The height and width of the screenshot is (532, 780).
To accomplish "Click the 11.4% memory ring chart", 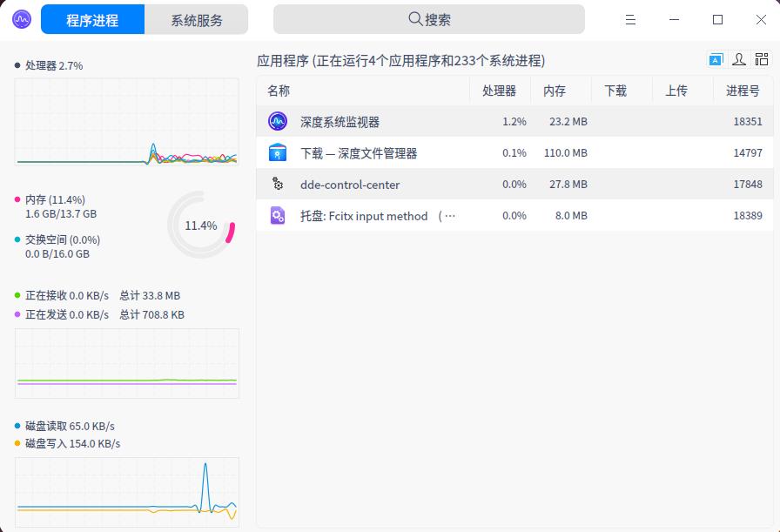I will 200,225.
